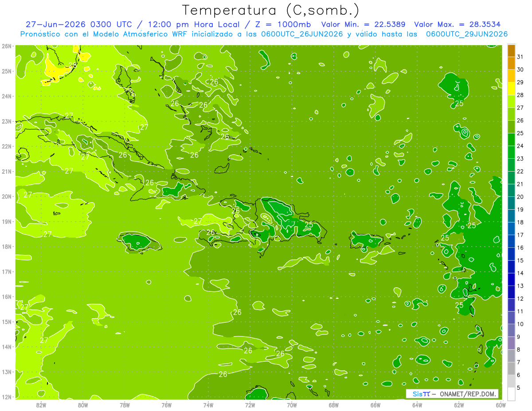Click the 'Temperatura (C,somb.)' map title
Image resolution: width=532 pixels, height=411 pixels.
270,11
